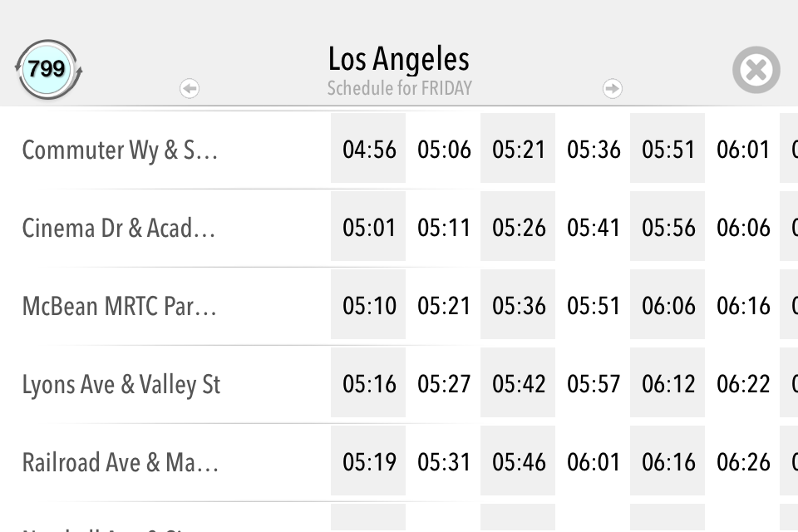This screenshot has height=532, width=798.
Task: Select Lyons Ave & Valley St stop
Action: point(121,384)
